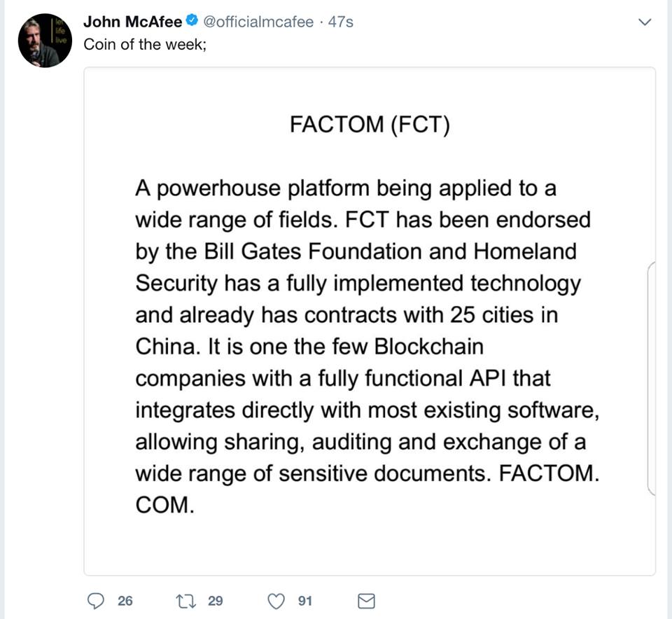Click the FACTOM (FCT) heading in the image

(x=370, y=125)
